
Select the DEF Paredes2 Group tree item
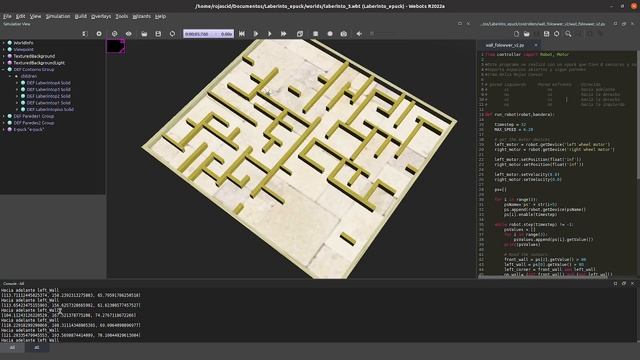[x=33, y=122]
